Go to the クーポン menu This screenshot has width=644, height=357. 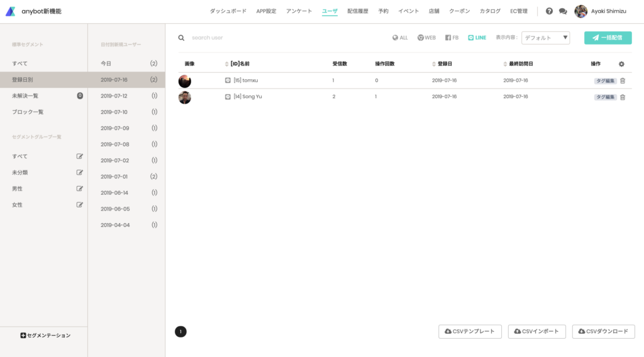tap(459, 11)
